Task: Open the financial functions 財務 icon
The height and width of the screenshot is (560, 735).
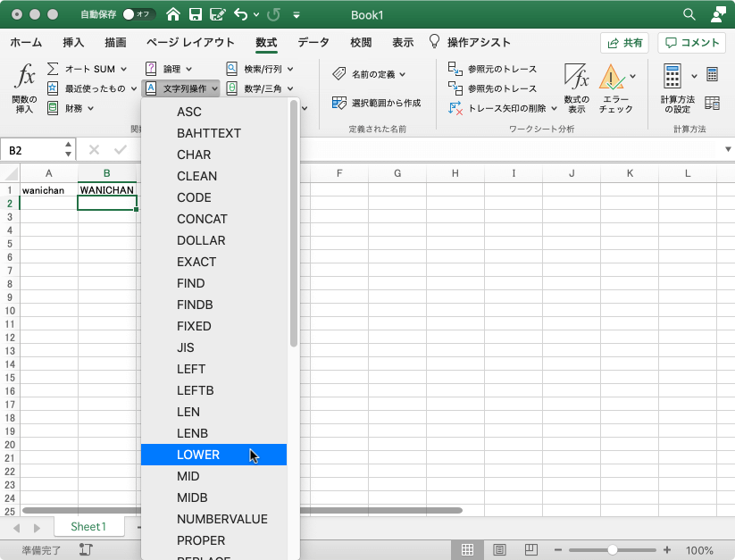Action: click(53, 108)
